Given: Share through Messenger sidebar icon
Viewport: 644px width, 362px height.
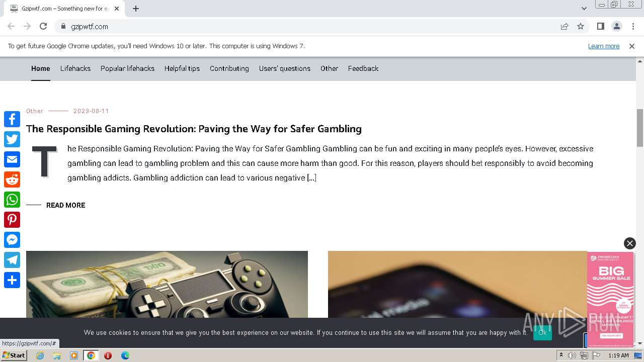Looking at the screenshot, I should click(x=12, y=240).
